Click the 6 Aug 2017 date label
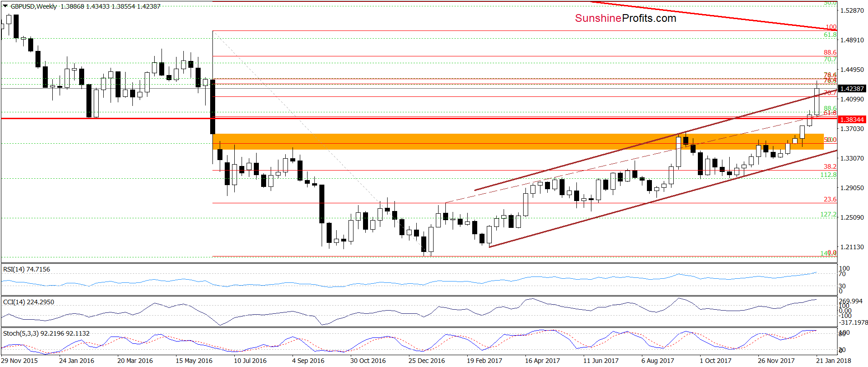 (x=658, y=361)
